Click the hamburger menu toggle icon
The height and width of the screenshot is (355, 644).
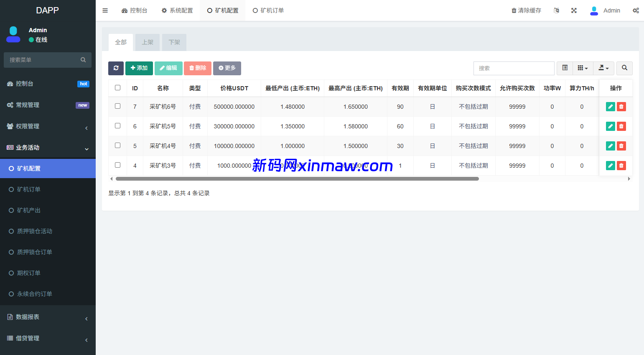[x=105, y=10]
